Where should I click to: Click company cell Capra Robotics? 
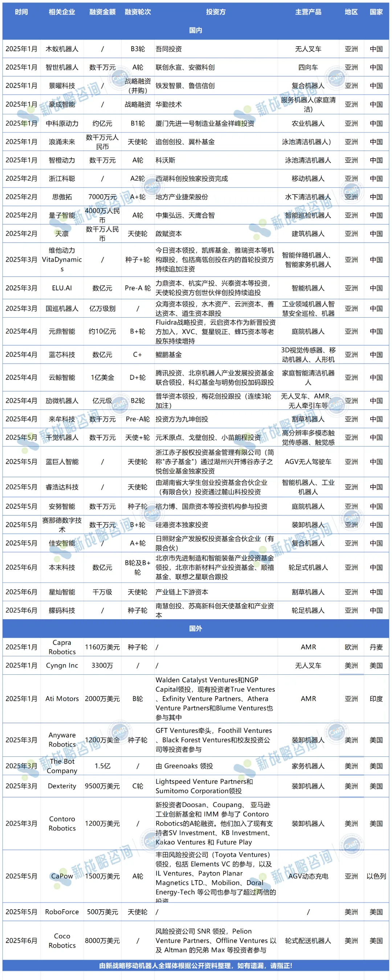(x=62, y=647)
